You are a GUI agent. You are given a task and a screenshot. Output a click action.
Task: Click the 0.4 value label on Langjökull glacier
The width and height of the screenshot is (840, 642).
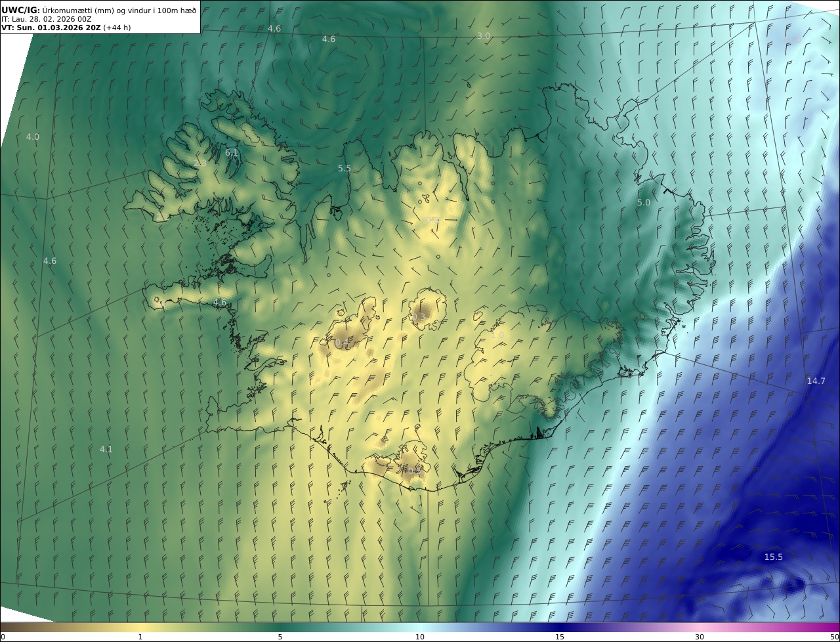point(342,343)
